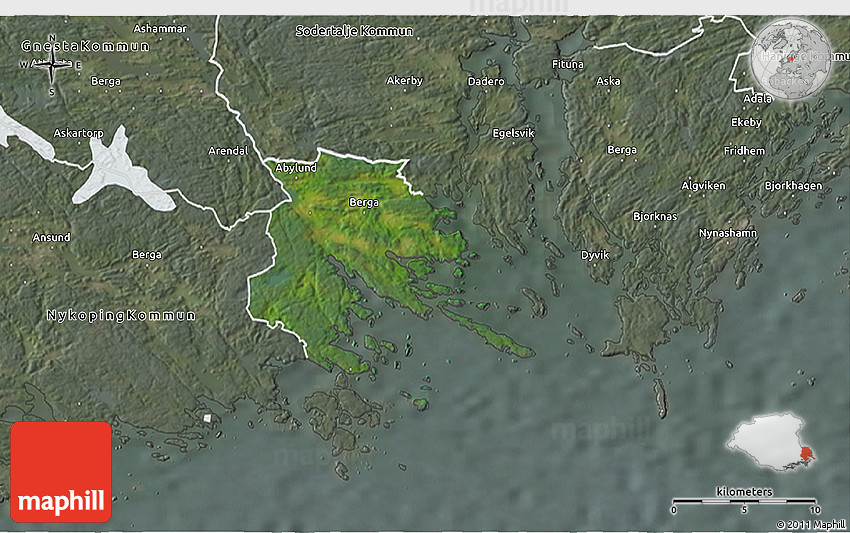The width and height of the screenshot is (850, 533).
Task: Select the Fituna place label
Action: pos(568,65)
